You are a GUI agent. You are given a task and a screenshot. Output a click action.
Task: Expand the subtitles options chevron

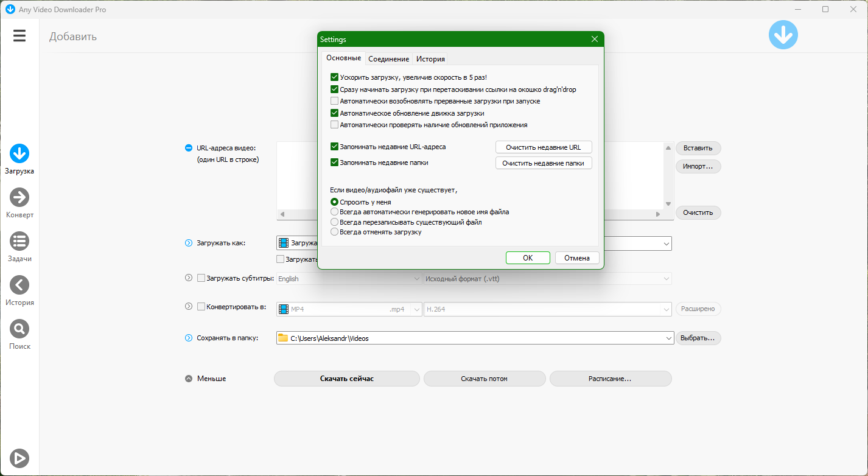pyautogui.click(x=188, y=278)
